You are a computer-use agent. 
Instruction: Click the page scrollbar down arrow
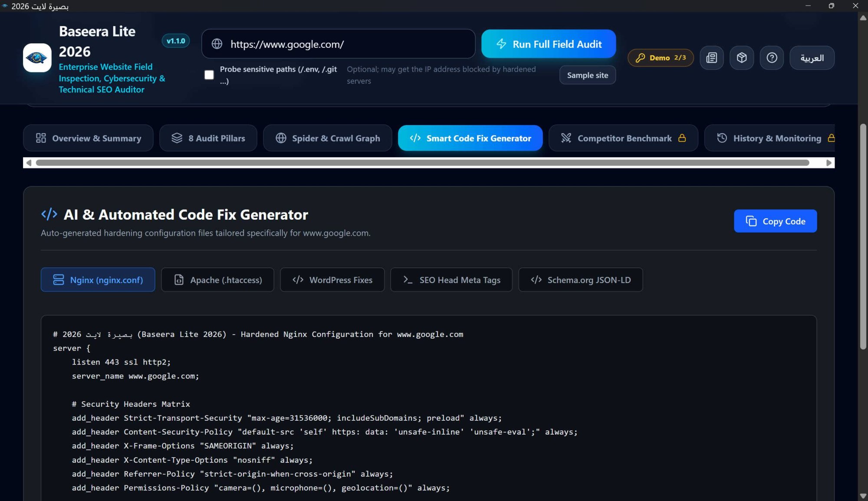[x=863, y=496]
